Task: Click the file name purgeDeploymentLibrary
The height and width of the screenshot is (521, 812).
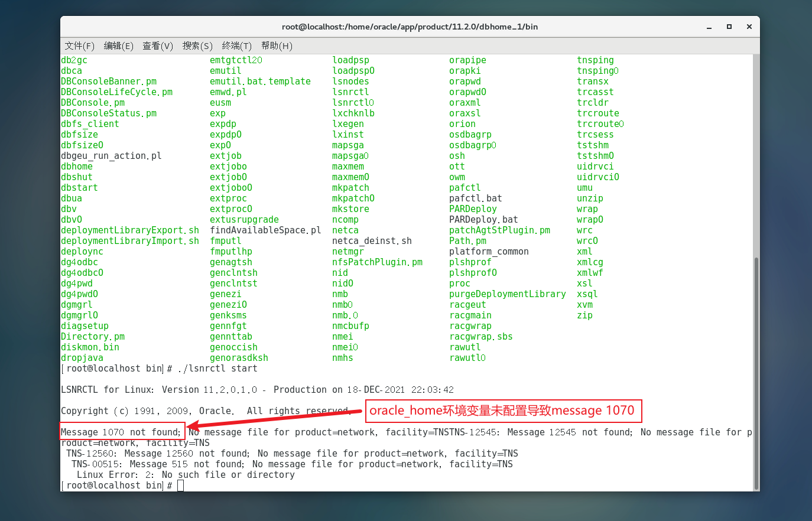Action: pyautogui.click(x=508, y=294)
